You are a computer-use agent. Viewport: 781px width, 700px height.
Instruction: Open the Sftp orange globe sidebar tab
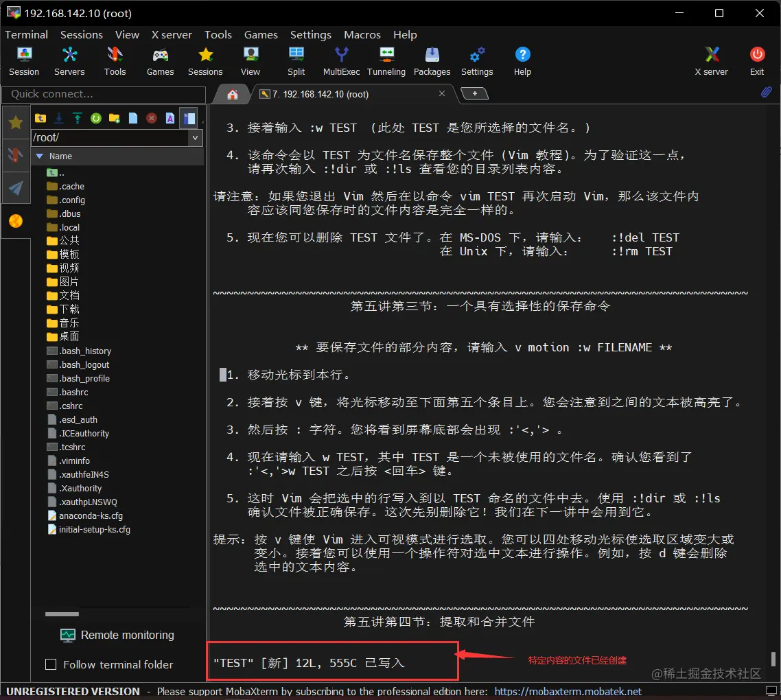click(x=16, y=221)
